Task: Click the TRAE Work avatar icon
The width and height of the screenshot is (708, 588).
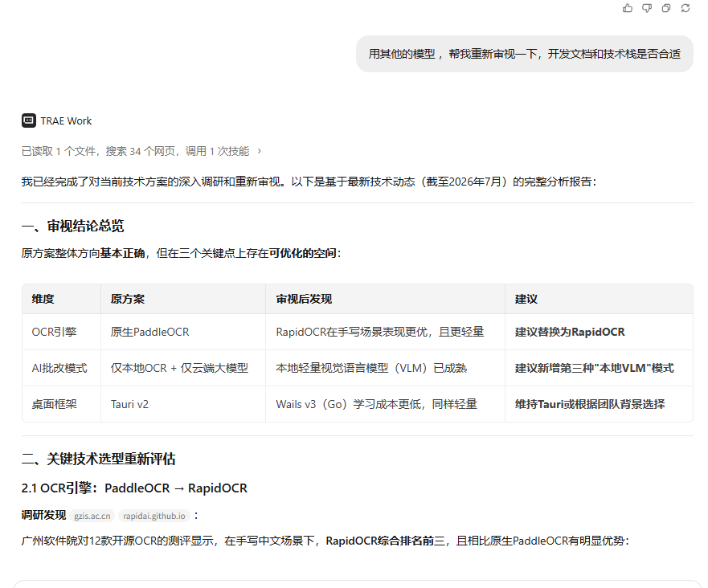Action: [x=29, y=120]
